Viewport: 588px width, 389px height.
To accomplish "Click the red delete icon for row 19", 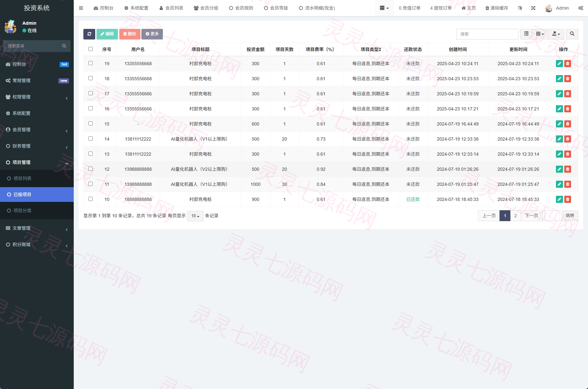I will (x=567, y=64).
